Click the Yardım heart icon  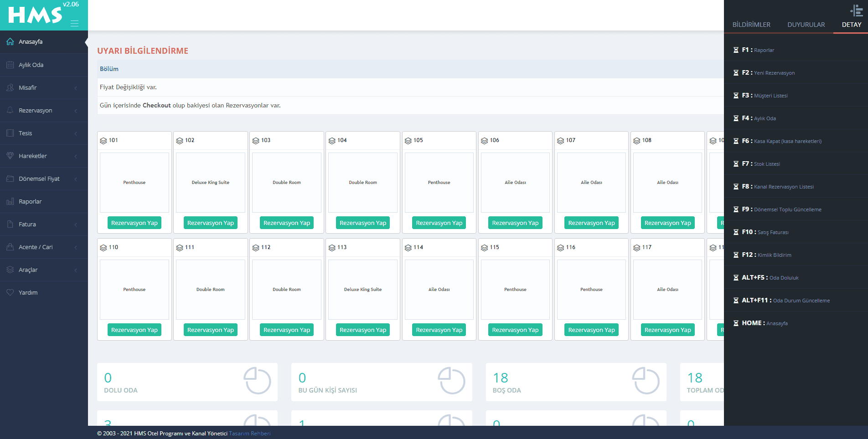tap(10, 292)
